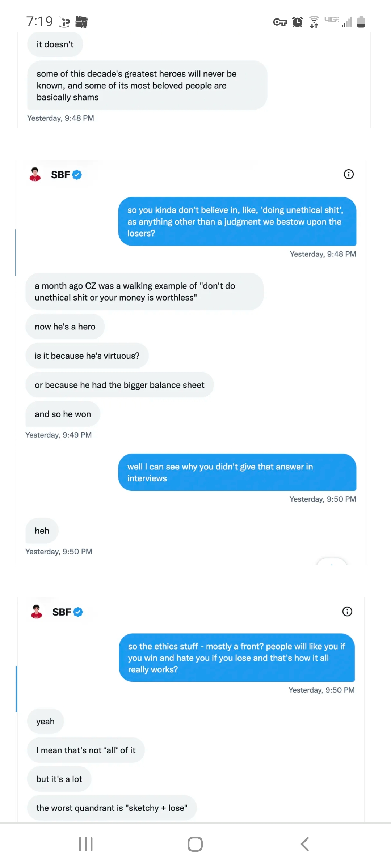Open info icon in second SBF header
The height and width of the screenshot is (868, 391).
[x=347, y=612]
